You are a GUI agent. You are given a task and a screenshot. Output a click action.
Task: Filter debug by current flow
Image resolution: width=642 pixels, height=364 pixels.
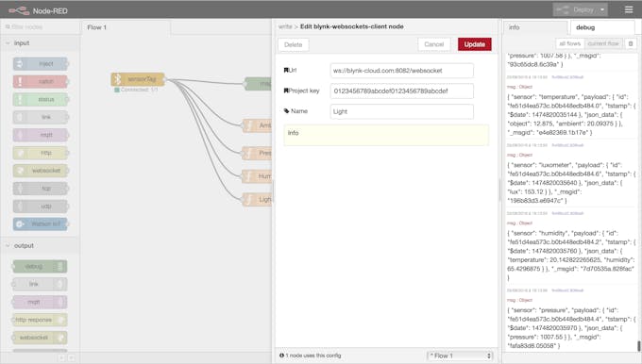pyautogui.click(x=603, y=43)
